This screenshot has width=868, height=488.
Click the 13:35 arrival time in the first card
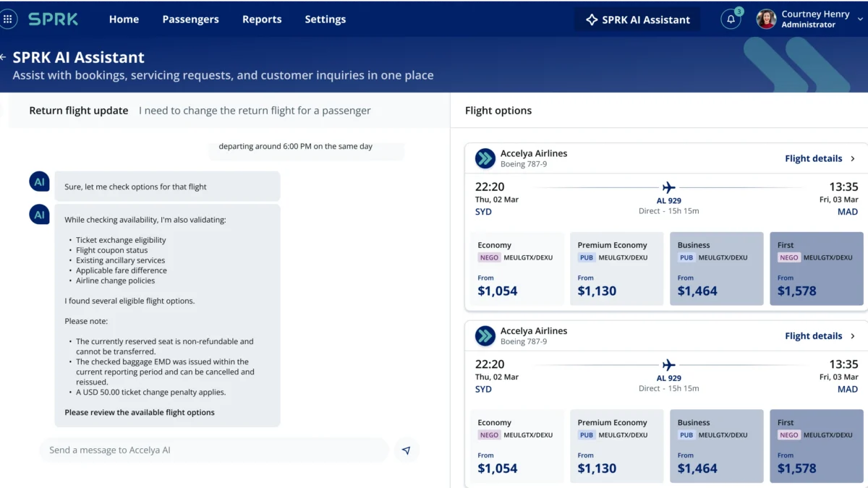843,187
